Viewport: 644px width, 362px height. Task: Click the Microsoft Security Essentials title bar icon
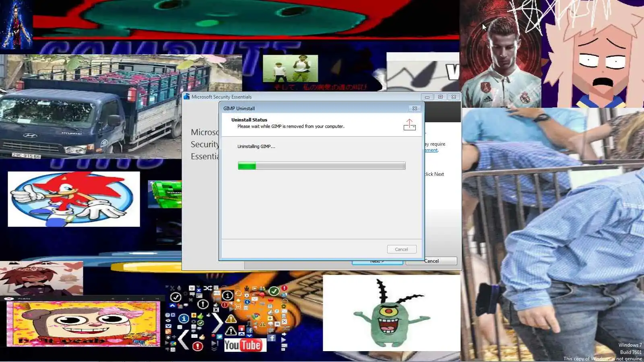click(186, 97)
